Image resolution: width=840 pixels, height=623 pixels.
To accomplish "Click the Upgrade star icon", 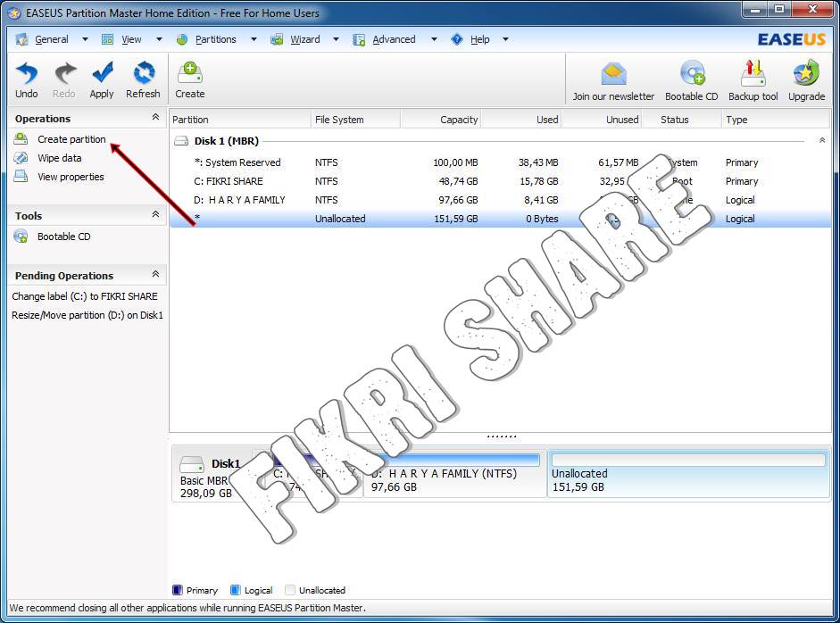I will pyautogui.click(x=806, y=74).
